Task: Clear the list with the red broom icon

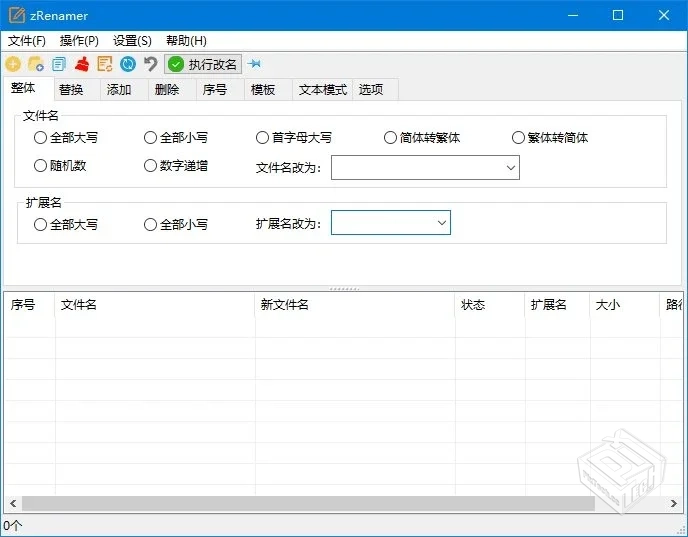Action: (82, 64)
